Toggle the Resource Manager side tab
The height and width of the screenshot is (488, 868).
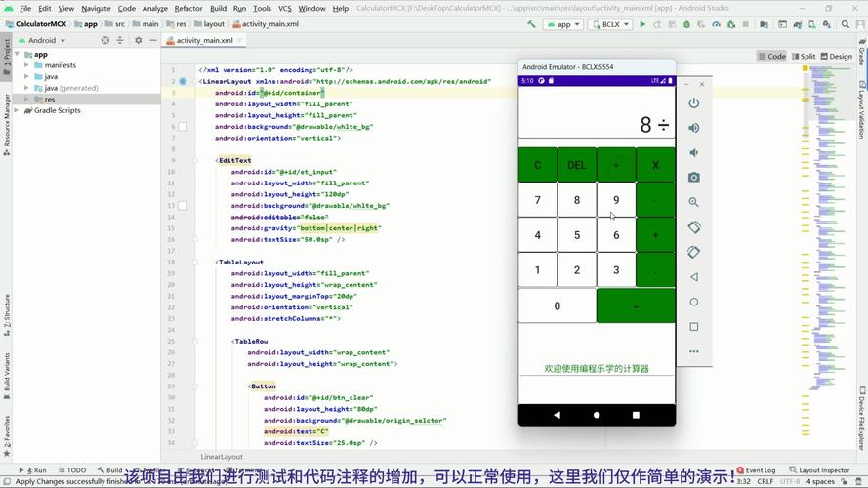tap(6, 124)
